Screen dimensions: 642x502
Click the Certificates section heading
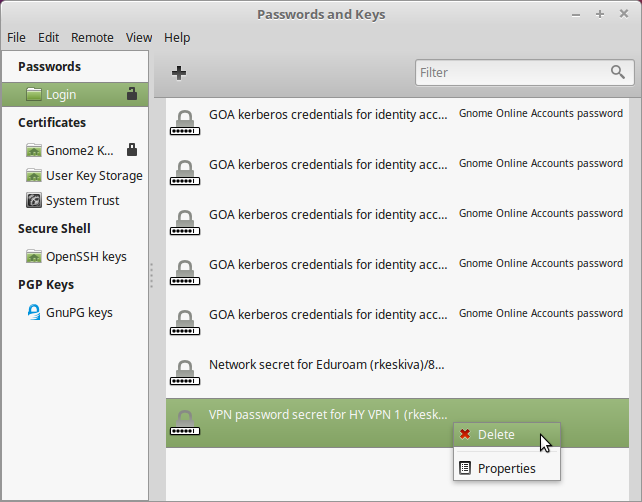[x=52, y=122]
